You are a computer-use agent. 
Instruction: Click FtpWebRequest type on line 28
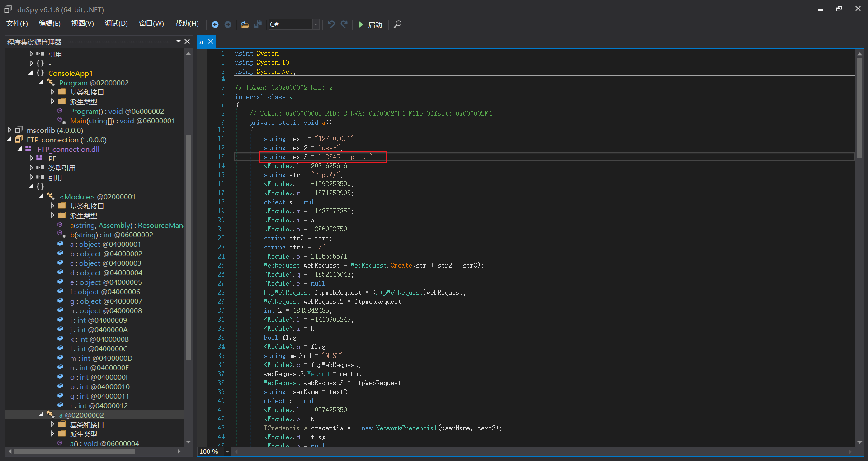coord(287,292)
